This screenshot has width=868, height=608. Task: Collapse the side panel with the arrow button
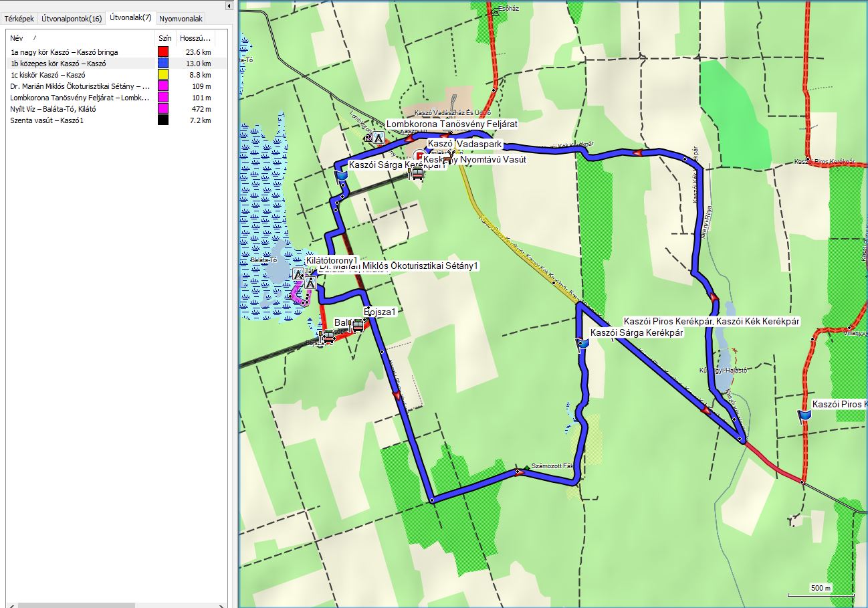(229, 6)
